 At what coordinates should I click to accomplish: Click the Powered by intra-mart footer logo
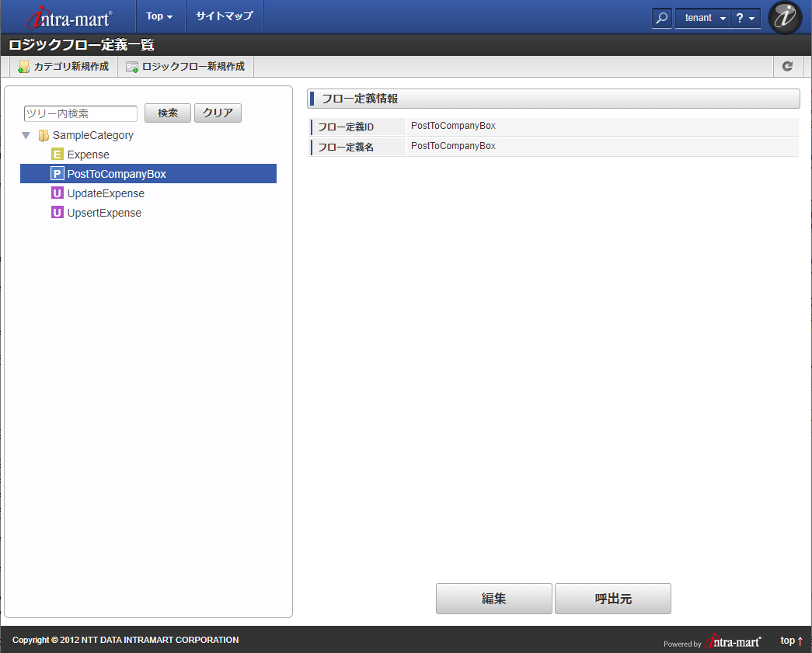point(712,641)
